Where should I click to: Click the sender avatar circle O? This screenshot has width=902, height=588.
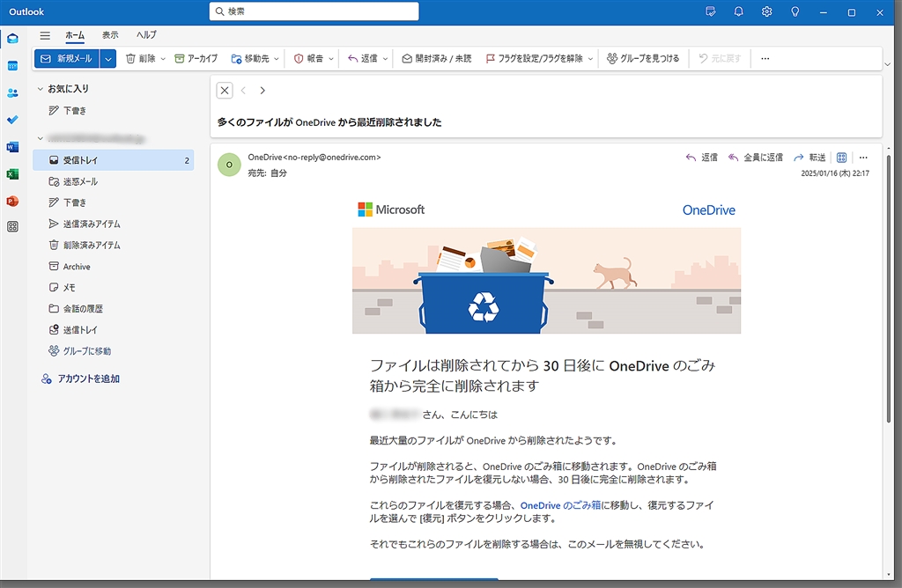(229, 165)
